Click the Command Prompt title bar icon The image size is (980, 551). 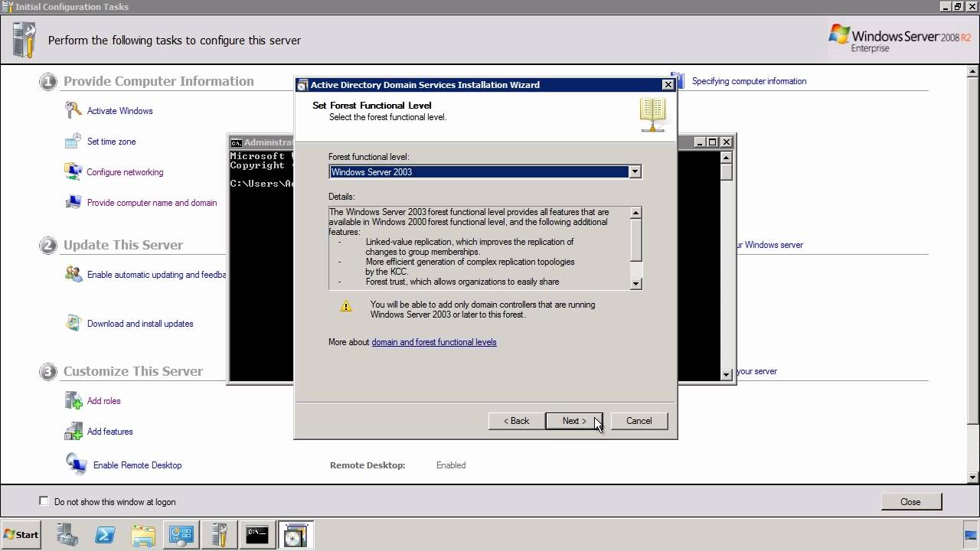click(x=237, y=142)
